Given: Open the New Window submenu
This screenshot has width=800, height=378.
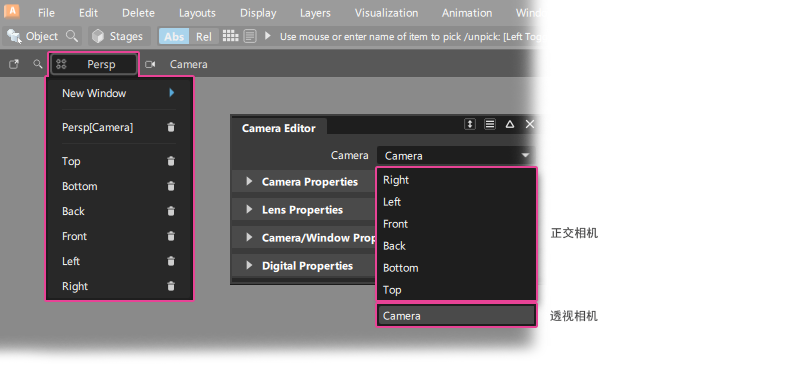Looking at the screenshot, I should 119,93.
